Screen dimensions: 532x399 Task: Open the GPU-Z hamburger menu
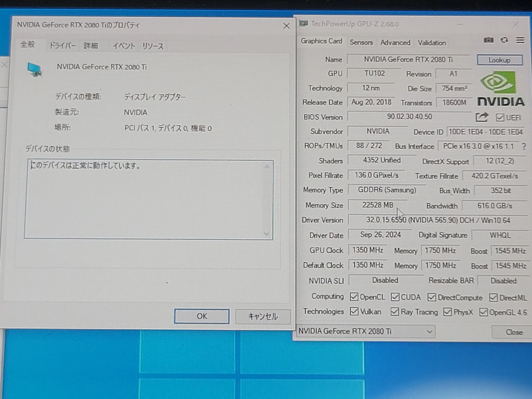[520, 40]
